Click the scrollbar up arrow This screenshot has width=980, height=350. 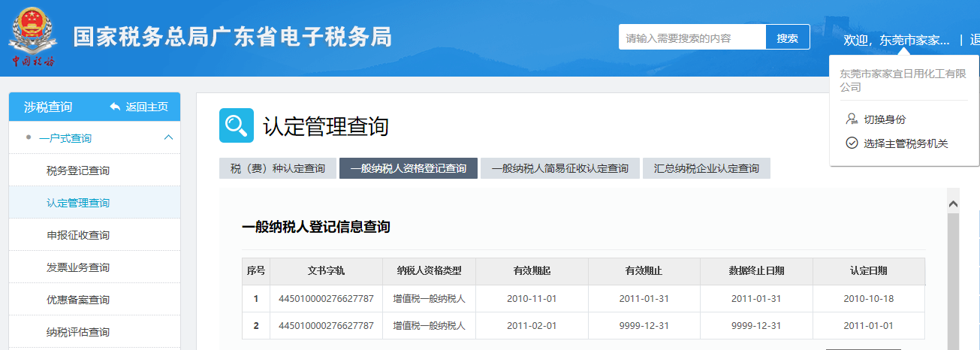[x=953, y=204]
